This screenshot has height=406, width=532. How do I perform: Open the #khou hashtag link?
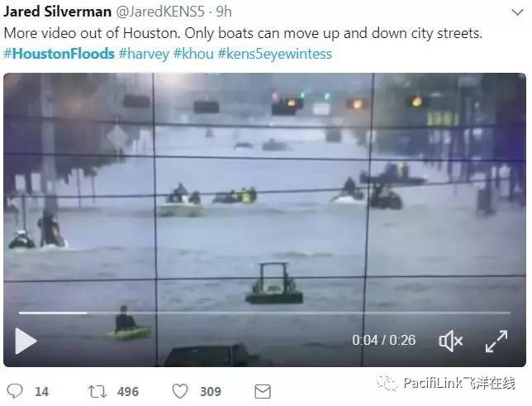tap(193, 54)
